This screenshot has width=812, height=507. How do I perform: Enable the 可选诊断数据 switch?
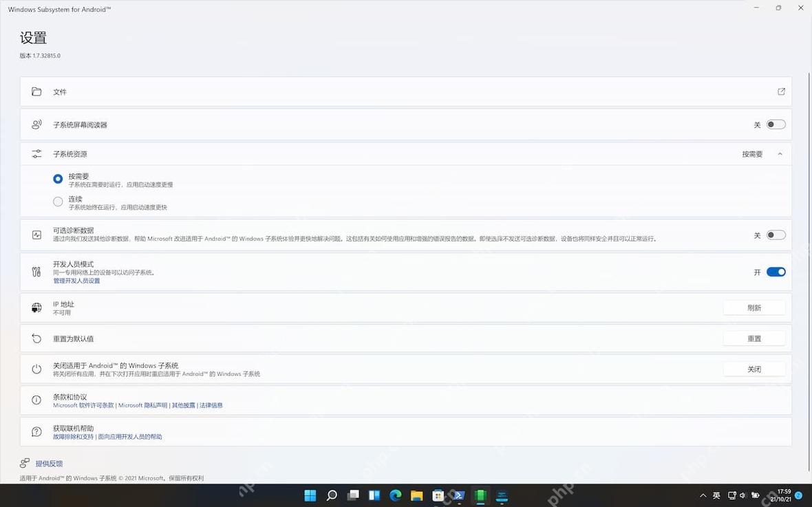point(776,235)
